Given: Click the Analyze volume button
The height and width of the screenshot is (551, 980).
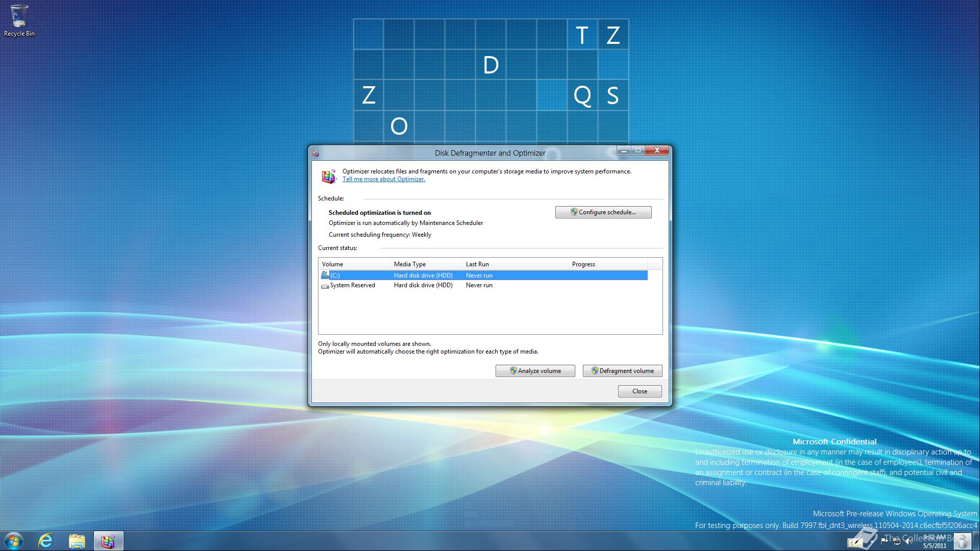Looking at the screenshot, I should point(535,371).
